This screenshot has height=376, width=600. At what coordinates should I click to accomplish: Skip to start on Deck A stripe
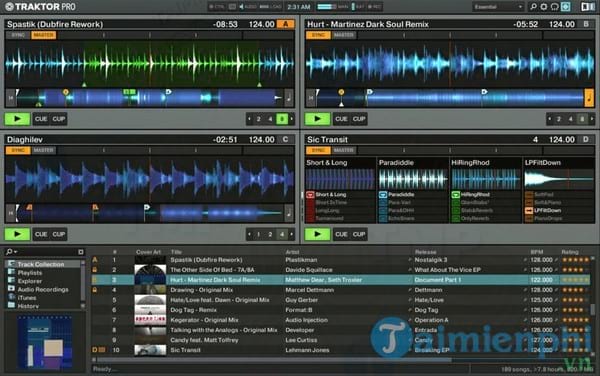11,98
